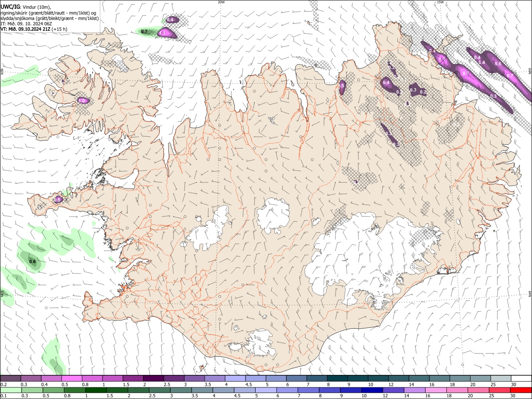
Task: Click the 'slydda/snjókoma' legend description line
Action: (49, 18)
